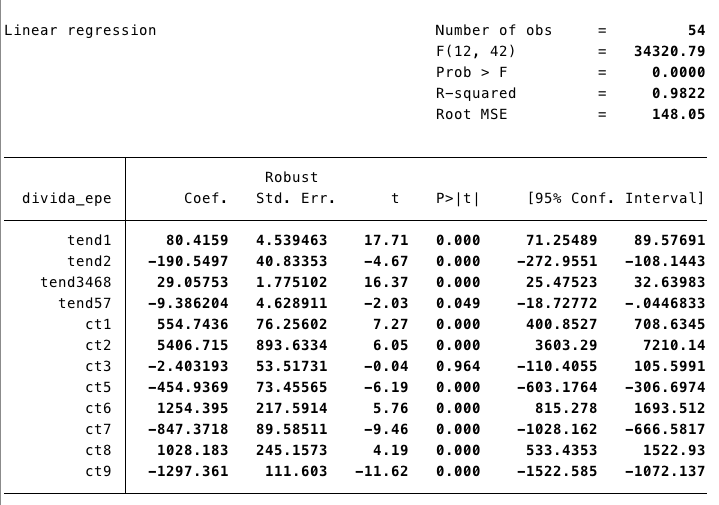Click the 'divida_epe' dependent variable label
719x505 pixels.
pos(67,198)
